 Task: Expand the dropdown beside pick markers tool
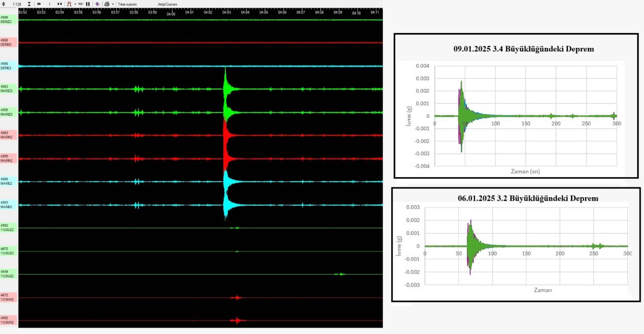point(75,4)
